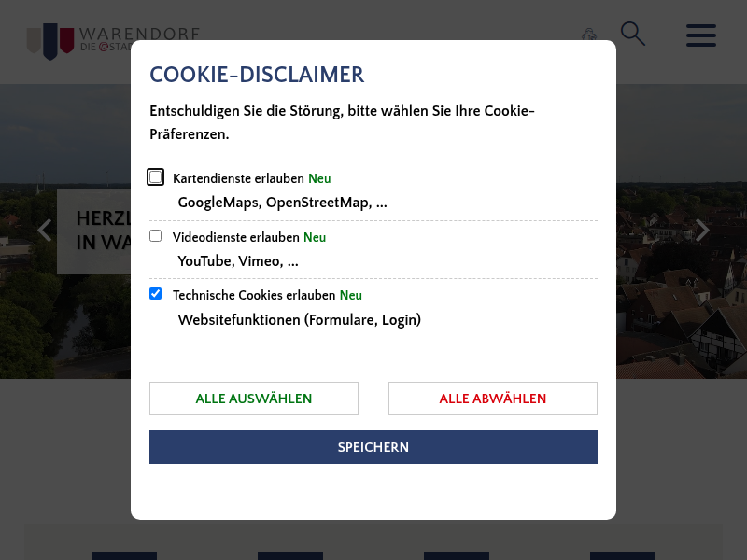The width and height of the screenshot is (747, 560).
Task: Advance carousel with right chevron
Action: 702,231
